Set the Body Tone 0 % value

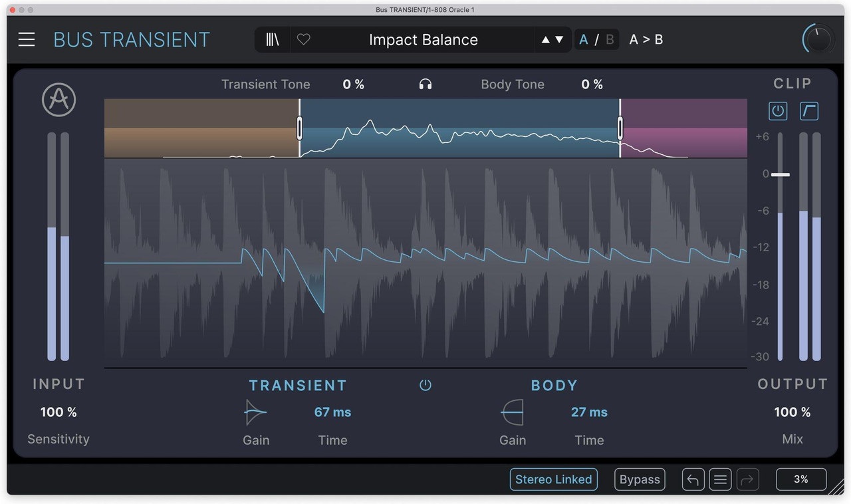[x=592, y=84]
